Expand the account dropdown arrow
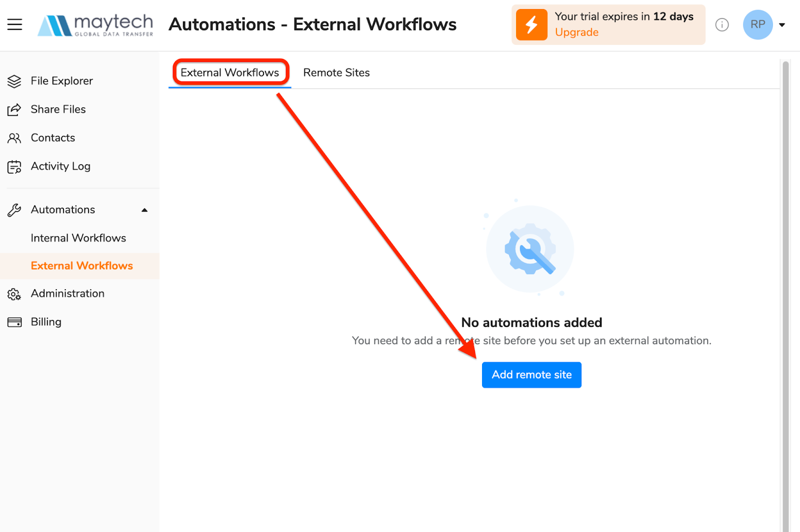Screen dimensions: 800x532 pos(782,24)
